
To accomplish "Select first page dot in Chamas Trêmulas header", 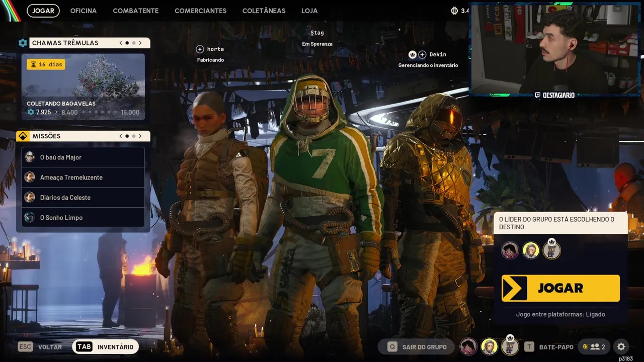I will point(127,43).
